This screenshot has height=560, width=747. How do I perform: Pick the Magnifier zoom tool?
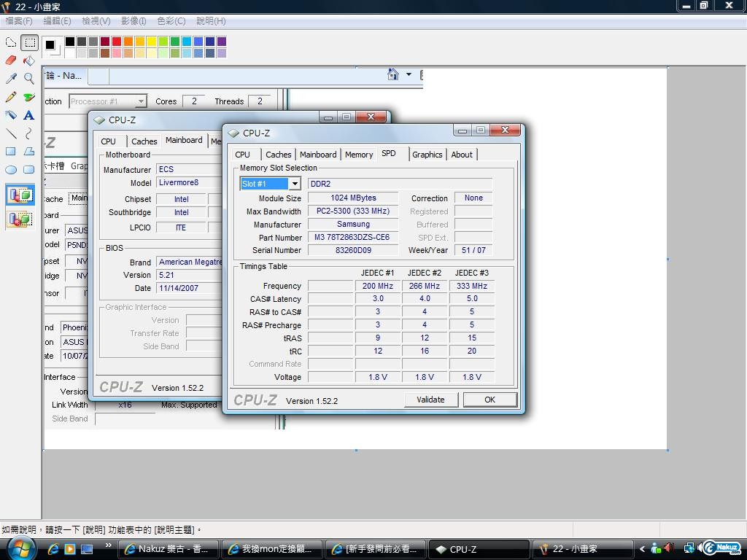tap(29, 79)
